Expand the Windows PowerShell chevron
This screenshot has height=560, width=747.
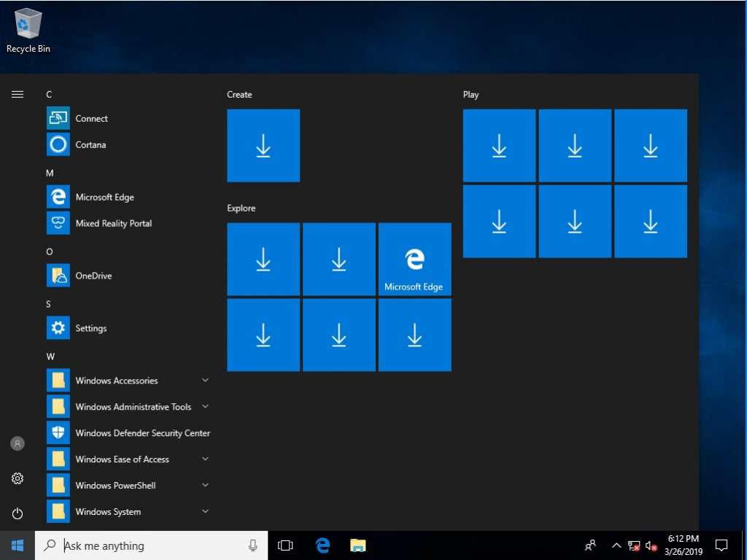205,485
